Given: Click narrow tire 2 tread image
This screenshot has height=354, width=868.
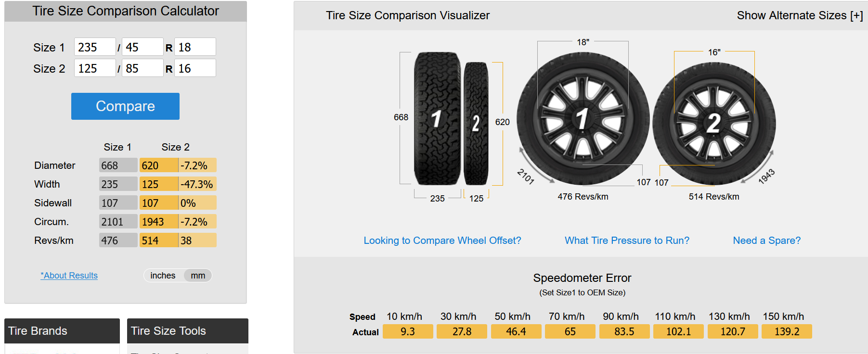Looking at the screenshot, I should pos(476,124).
